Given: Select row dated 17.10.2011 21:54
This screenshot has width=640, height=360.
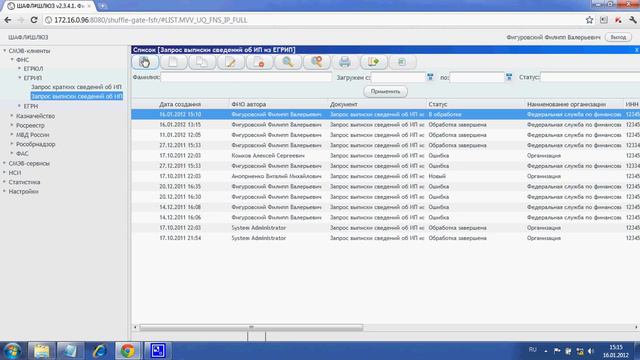Looking at the screenshot, I should tap(385, 238).
